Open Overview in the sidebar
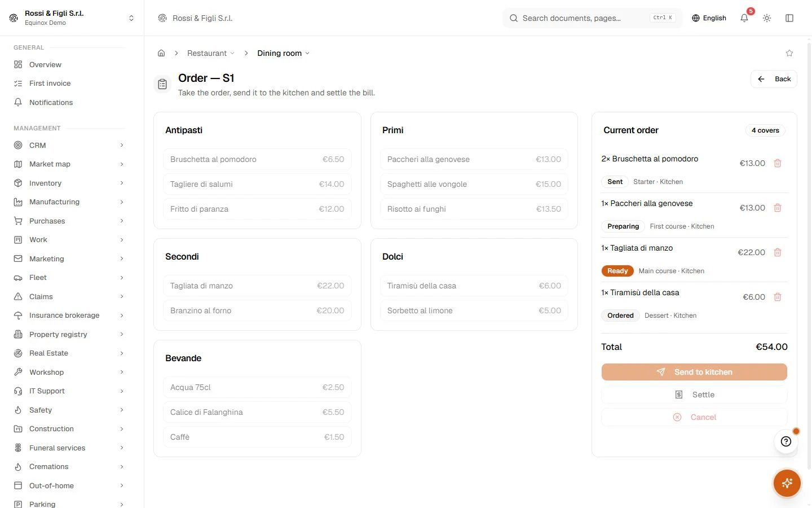 [69, 64]
